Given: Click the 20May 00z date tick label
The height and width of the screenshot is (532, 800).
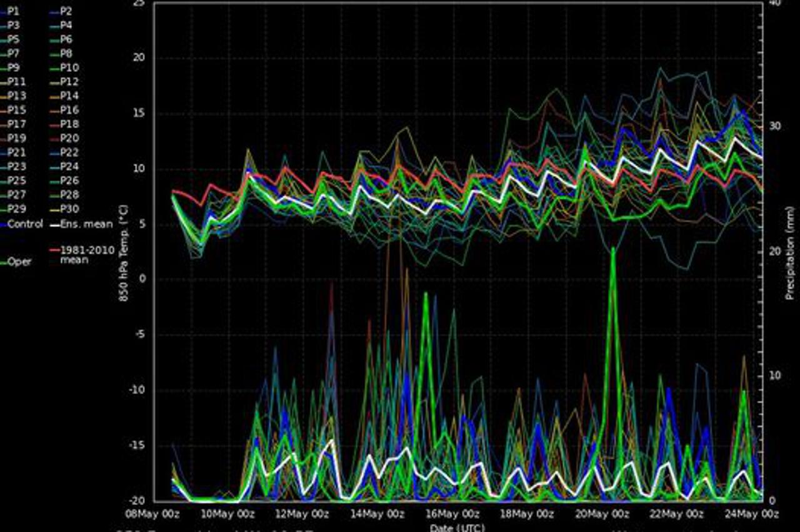Looking at the screenshot, I should tap(604, 514).
